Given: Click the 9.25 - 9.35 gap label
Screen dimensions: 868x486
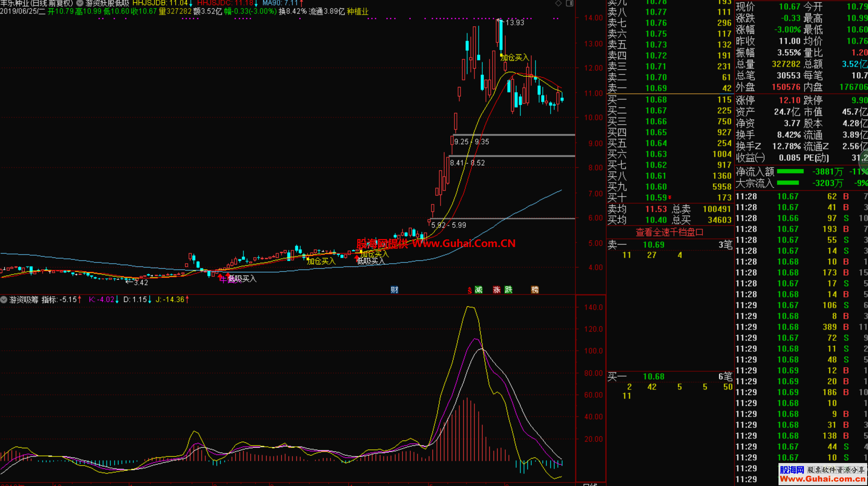Looking at the screenshot, I should (471, 142).
